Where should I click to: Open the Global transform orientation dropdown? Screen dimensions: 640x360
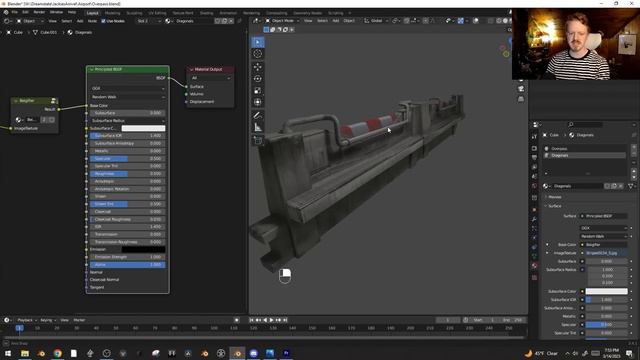click(x=376, y=21)
